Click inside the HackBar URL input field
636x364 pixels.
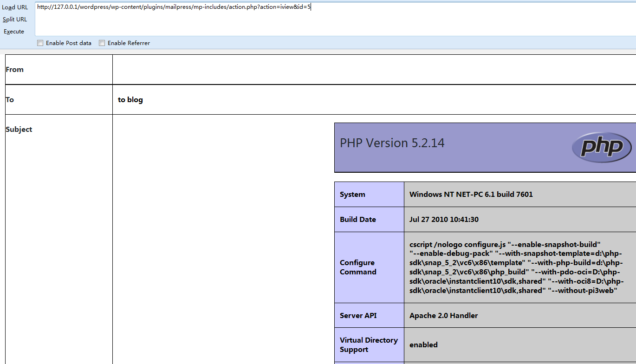335,19
